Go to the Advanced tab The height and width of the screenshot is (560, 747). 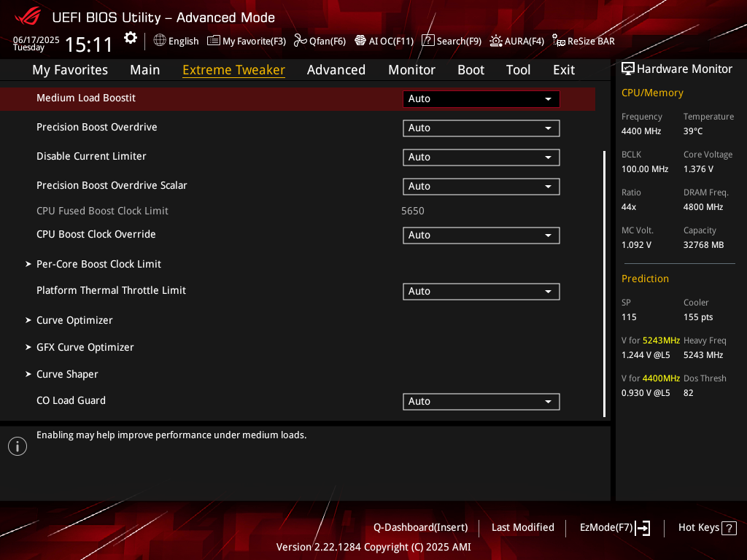click(x=336, y=70)
